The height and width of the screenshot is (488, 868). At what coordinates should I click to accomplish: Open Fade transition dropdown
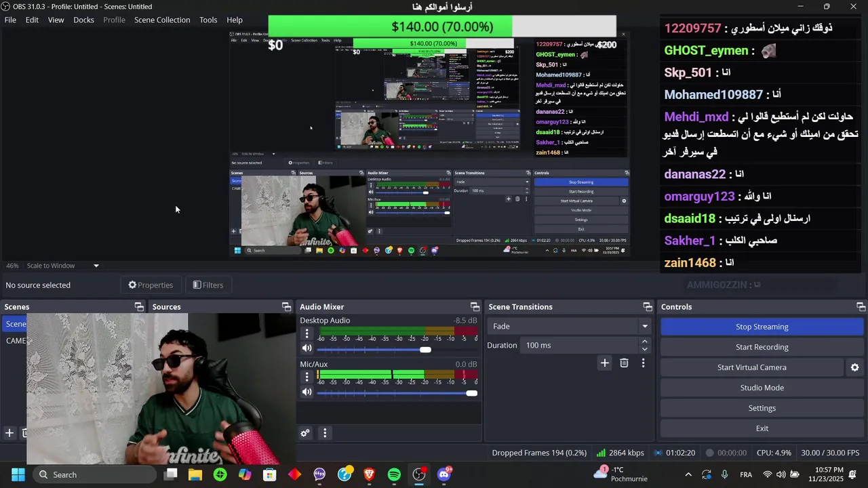(568, 326)
